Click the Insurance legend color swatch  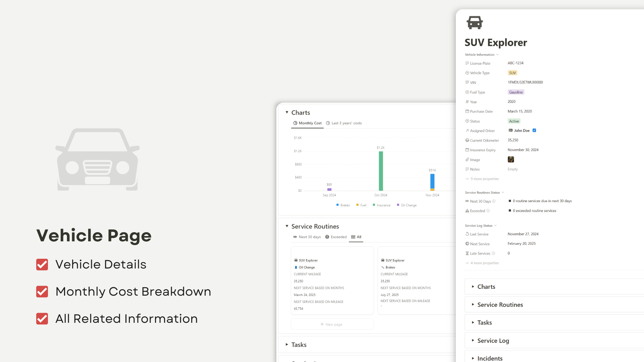click(374, 205)
